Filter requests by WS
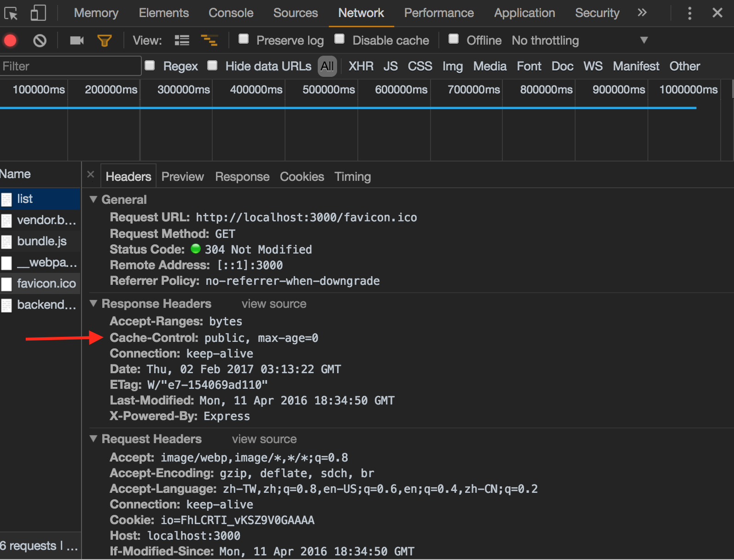Screen dimensions: 734x560 click(593, 66)
